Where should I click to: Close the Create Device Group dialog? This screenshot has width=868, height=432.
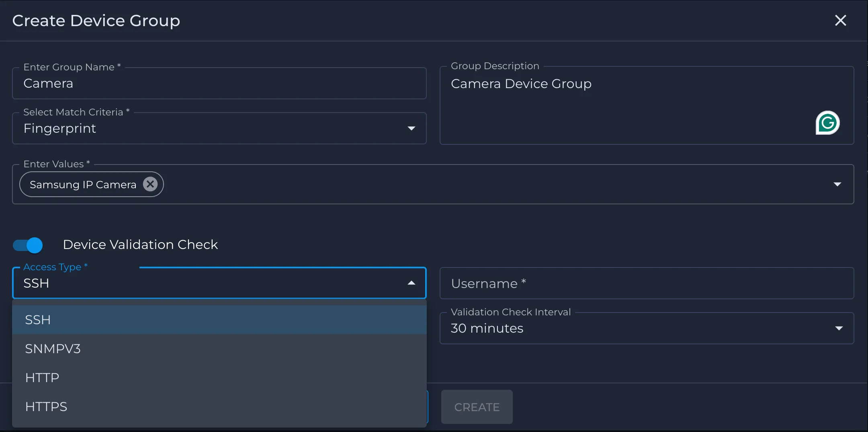[840, 21]
